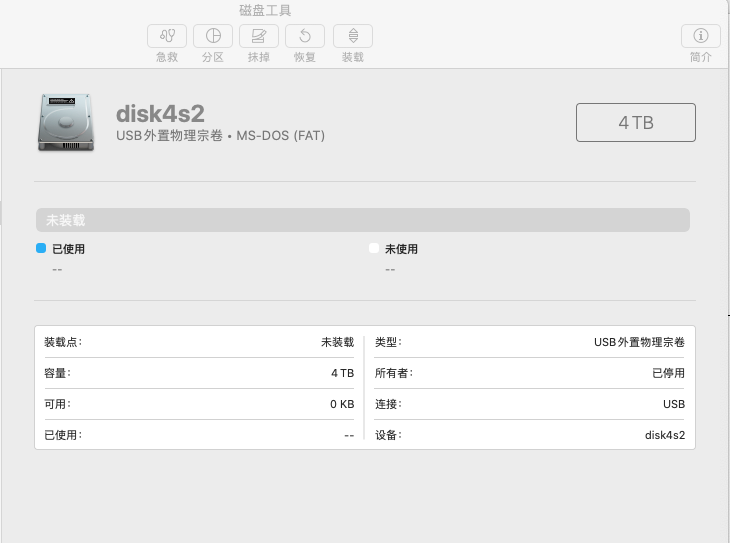Click the disk4s2 device value
Screen dimensions: 730x543
click(665, 435)
